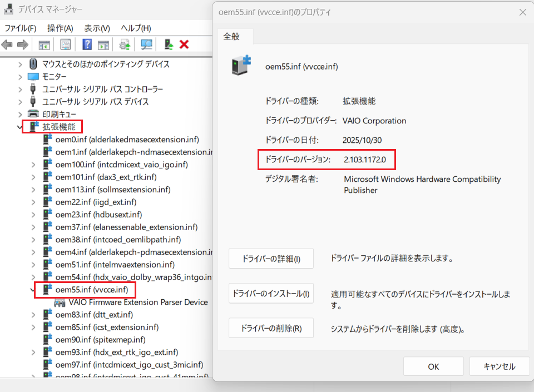Collapse the oem55.inf (vvcce.inf) node
Screen dimensions: 534x392
pos(33,290)
